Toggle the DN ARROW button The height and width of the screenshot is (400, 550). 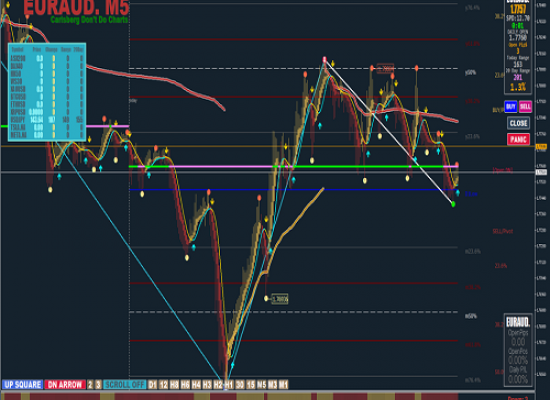pyautogui.click(x=65, y=385)
